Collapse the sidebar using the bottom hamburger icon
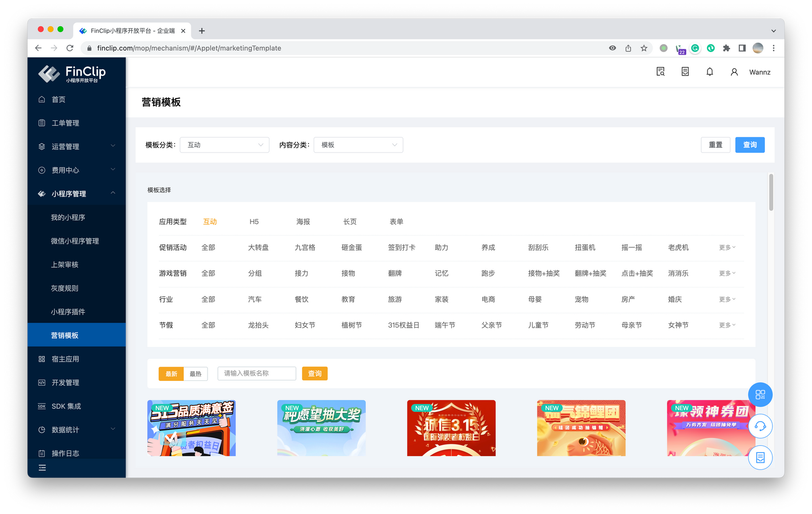The width and height of the screenshot is (812, 514). pyautogui.click(x=43, y=467)
